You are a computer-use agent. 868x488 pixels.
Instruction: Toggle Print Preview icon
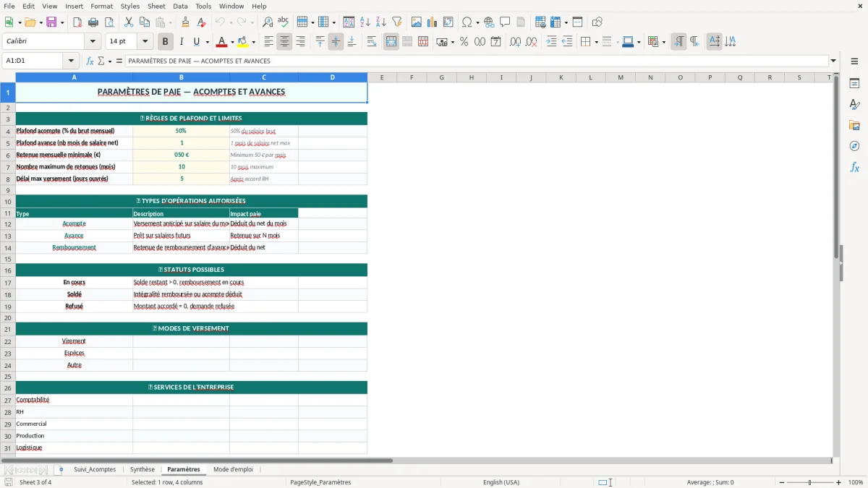(x=109, y=22)
